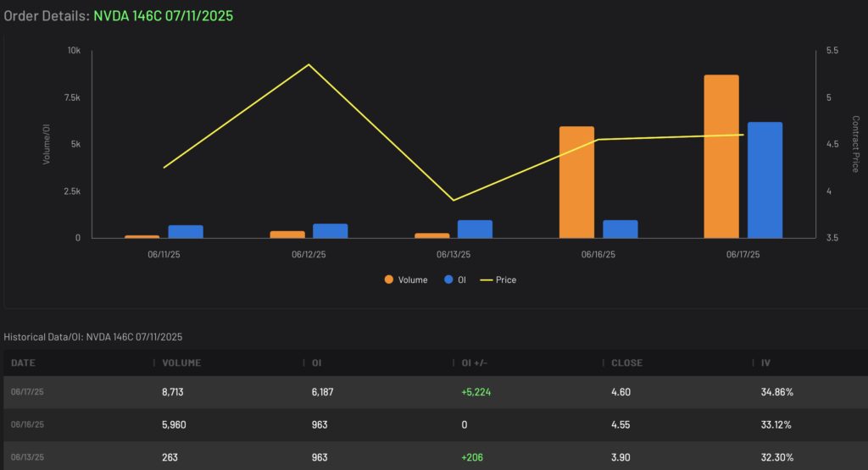
Task: Click the OI change value +206
Action: coord(472,457)
